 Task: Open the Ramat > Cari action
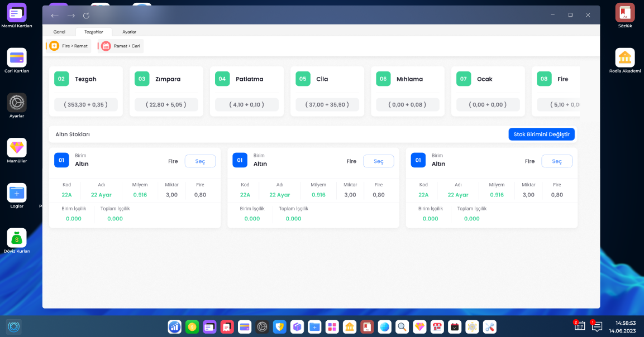click(x=121, y=46)
